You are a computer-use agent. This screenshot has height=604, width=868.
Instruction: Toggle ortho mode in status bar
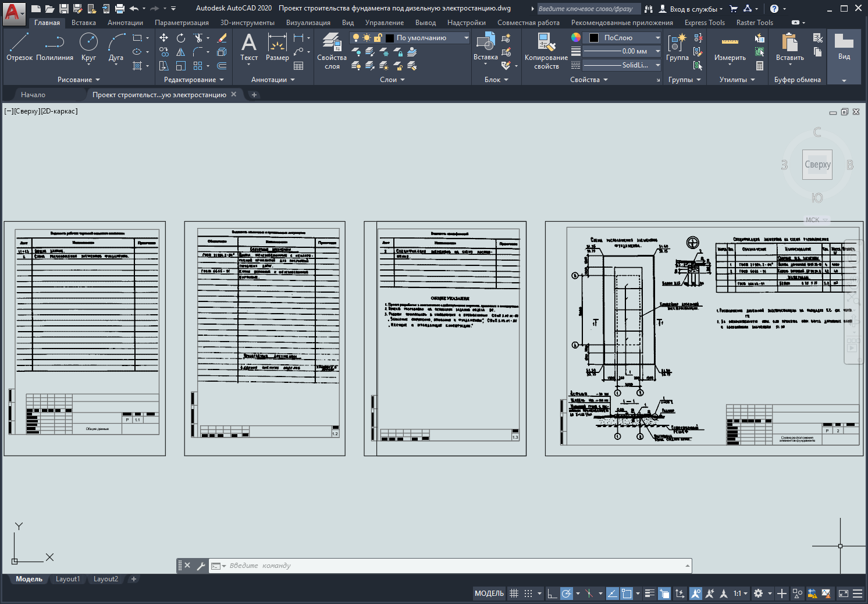click(552, 594)
